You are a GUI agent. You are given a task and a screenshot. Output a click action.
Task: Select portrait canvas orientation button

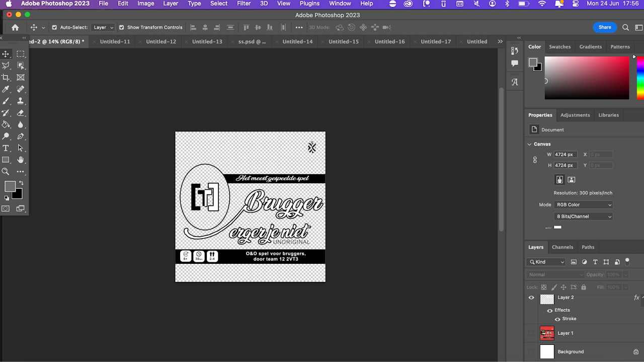click(559, 179)
